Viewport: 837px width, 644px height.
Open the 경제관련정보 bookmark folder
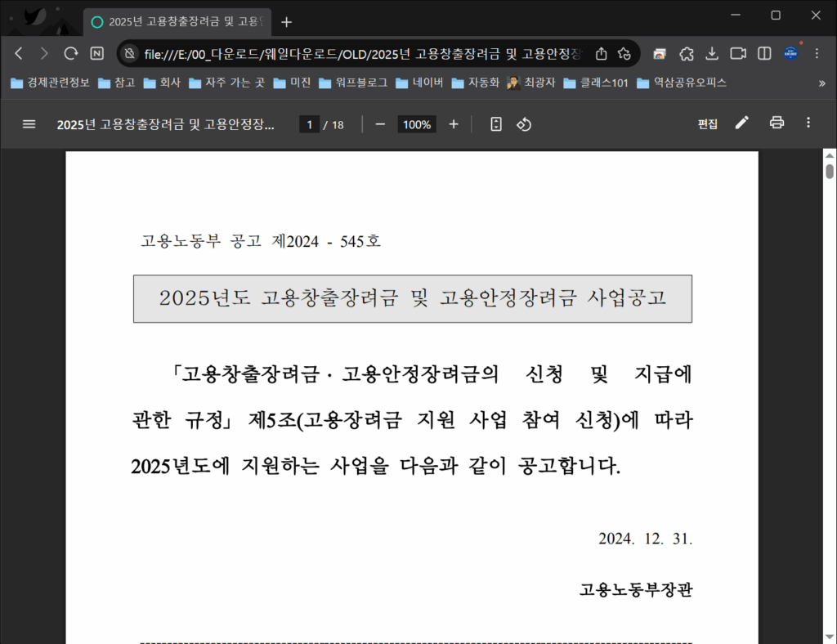pos(50,83)
